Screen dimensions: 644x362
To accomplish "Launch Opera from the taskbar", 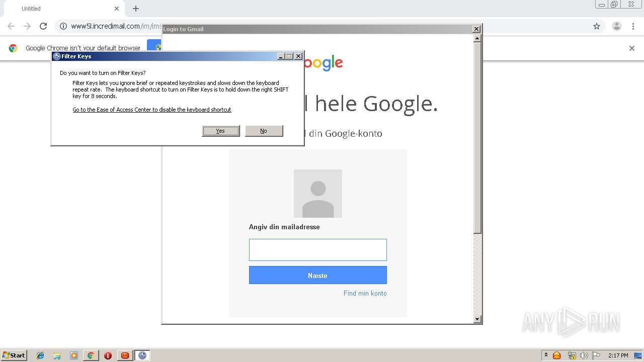I will (108, 355).
